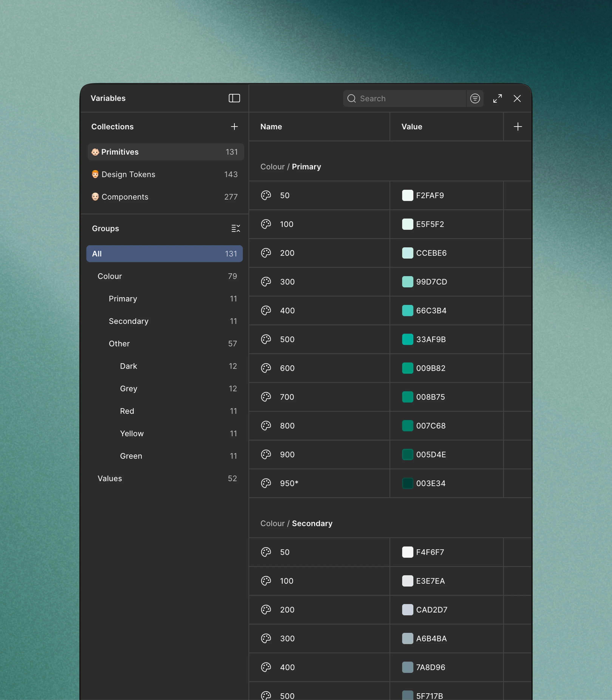Screen dimensions: 612x700
Task: Open the Other colour subgroup
Action: (x=119, y=343)
